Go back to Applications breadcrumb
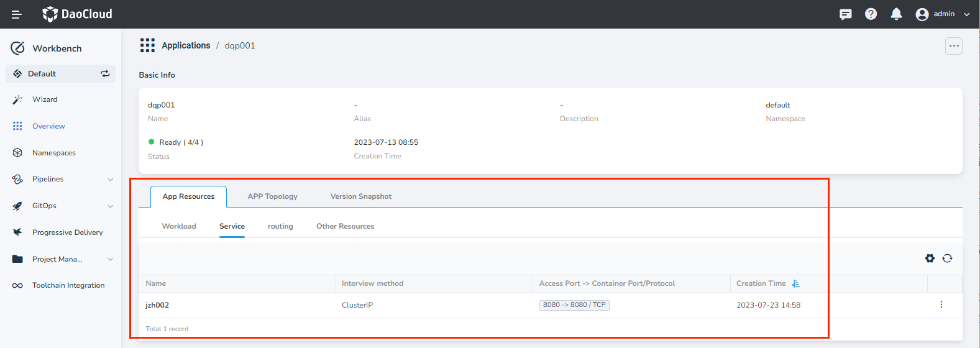980x348 pixels. coord(186,45)
